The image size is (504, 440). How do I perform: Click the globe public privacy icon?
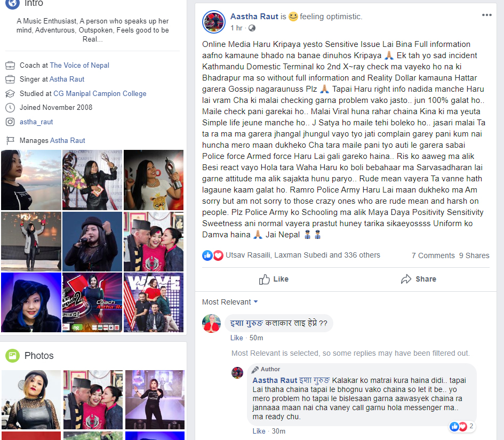pyautogui.click(x=252, y=28)
